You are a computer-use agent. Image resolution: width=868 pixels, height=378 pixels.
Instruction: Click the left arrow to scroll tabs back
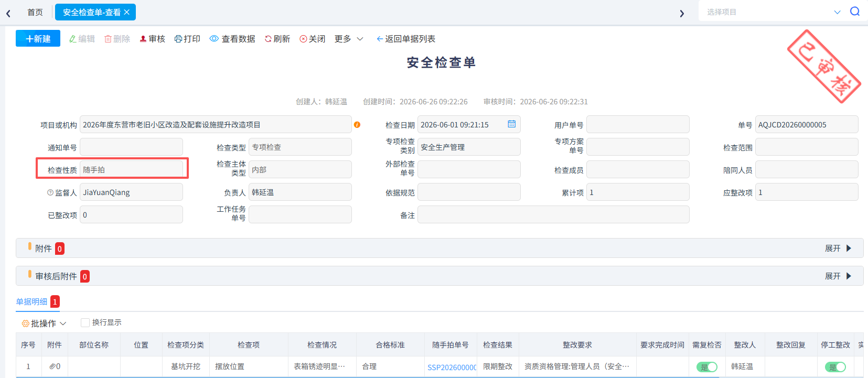(8, 13)
